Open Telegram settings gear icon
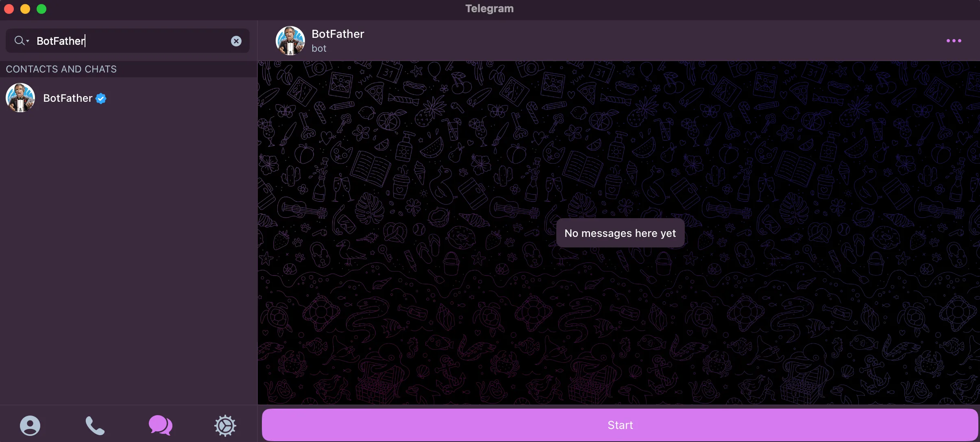980x442 pixels. (225, 424)
